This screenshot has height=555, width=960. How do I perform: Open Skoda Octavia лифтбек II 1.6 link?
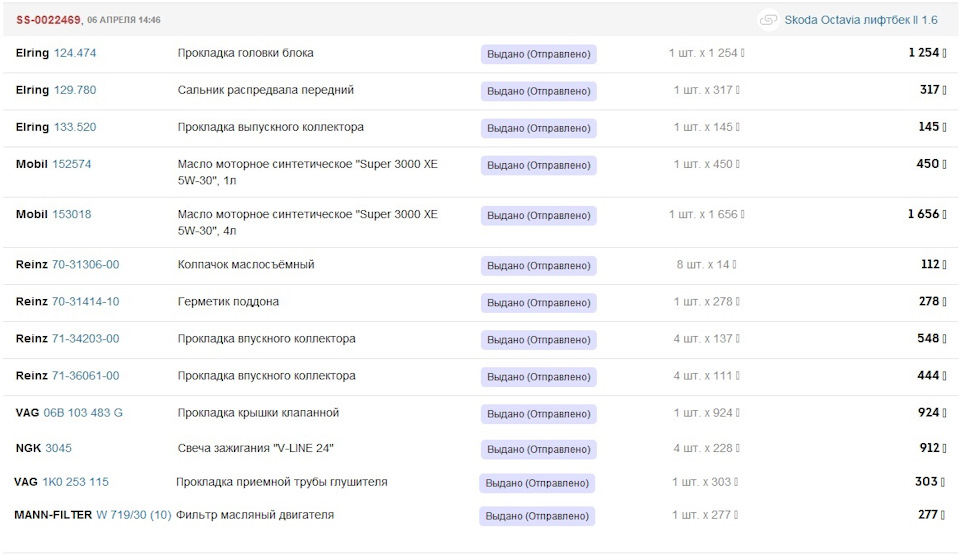point(861,20)
